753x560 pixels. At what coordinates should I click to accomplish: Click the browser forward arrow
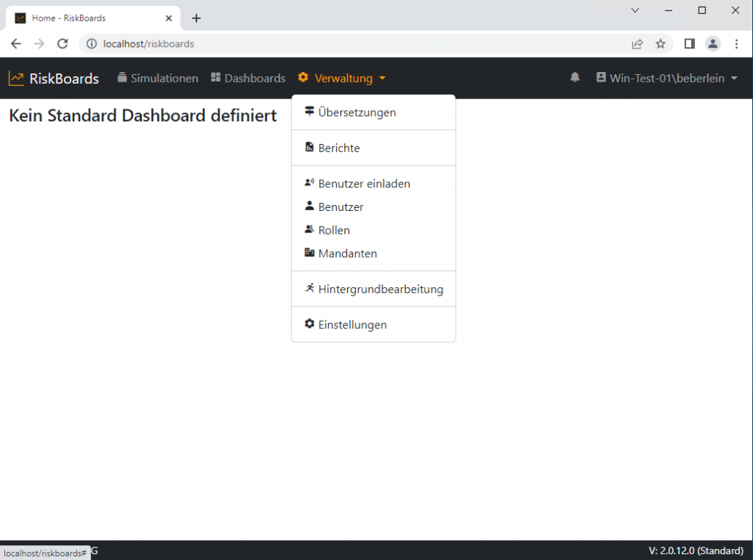pyautogui.click(x=39, y=43)
